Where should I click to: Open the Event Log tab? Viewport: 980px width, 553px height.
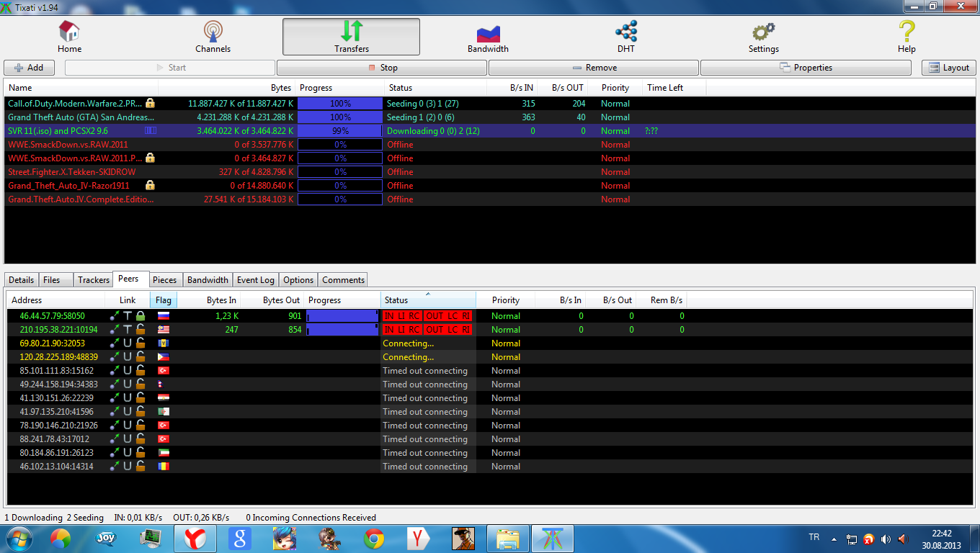pyautogui.click(x=256, y=280)
